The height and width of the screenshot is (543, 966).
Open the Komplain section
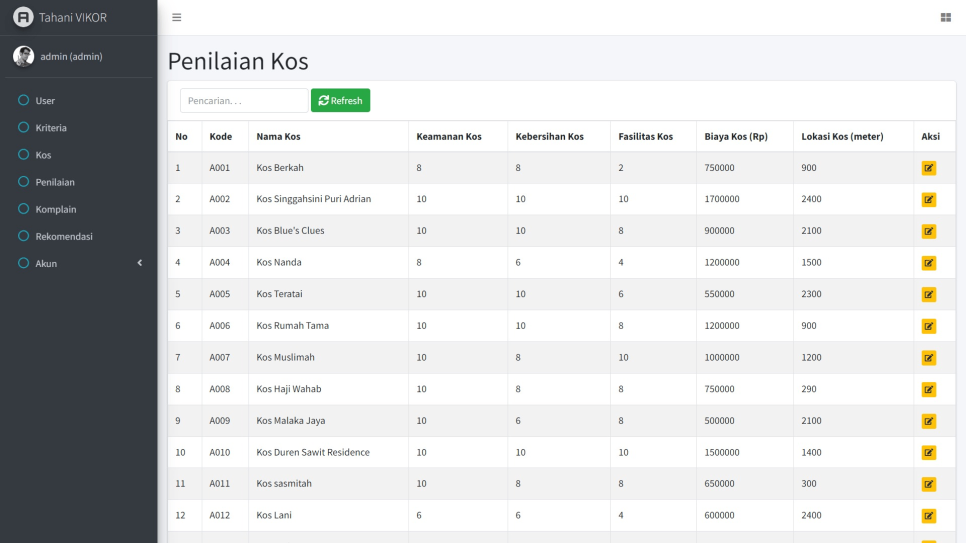(56, 209)
